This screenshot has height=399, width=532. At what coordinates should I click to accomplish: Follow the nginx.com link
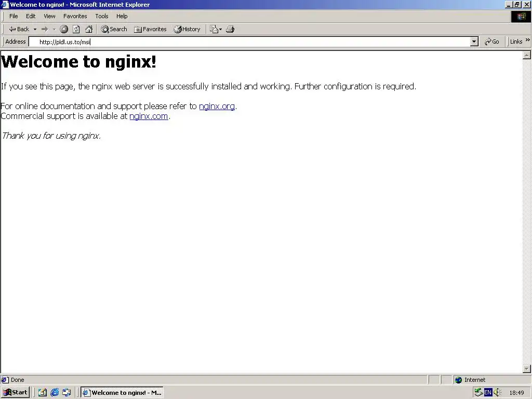[149, 116]
